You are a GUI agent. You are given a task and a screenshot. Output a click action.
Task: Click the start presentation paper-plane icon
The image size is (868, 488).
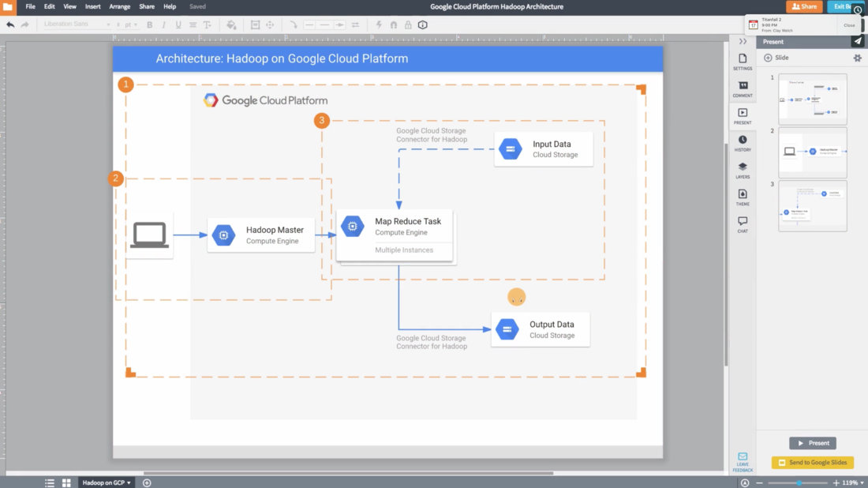859,41
